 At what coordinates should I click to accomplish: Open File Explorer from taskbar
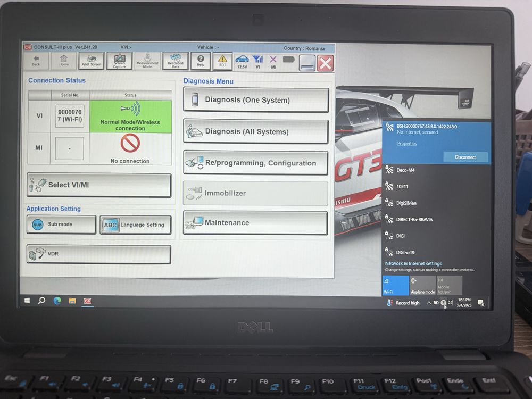(72, 301)
